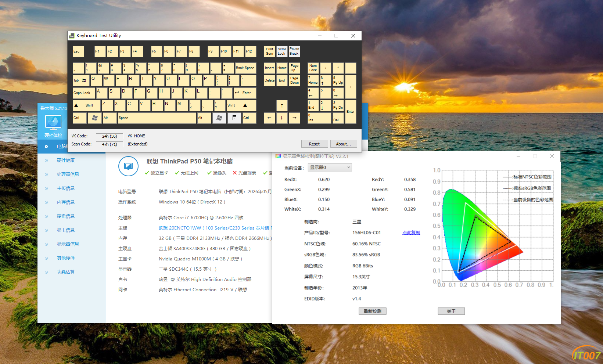
Task: Click the main Enter key with return arrow
Action: click(x=244, y=93)
